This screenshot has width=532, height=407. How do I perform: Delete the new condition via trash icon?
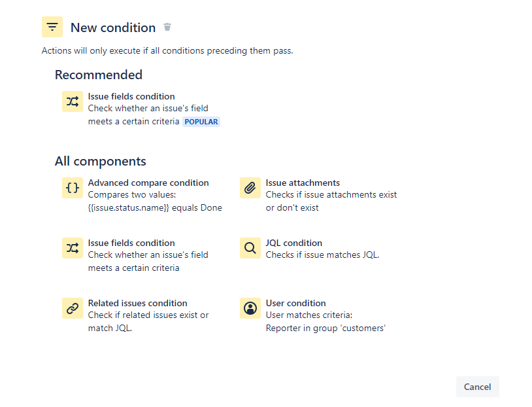(167, 27)
